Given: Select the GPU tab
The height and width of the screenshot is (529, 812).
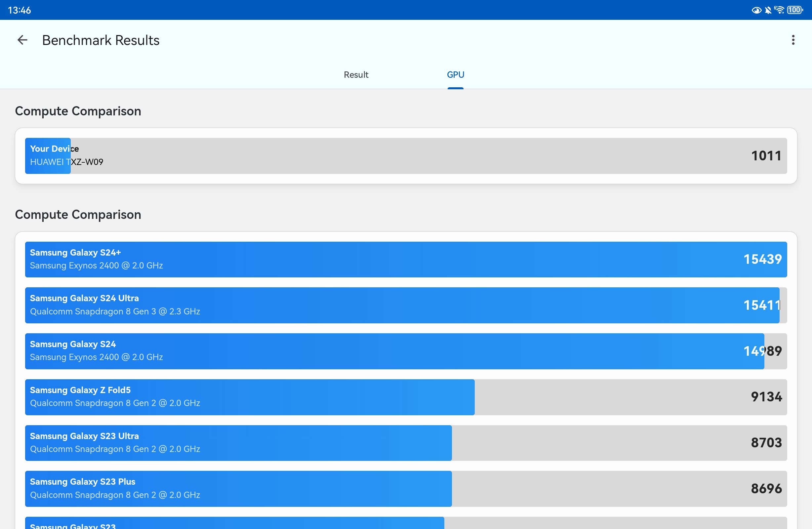Looking at the screenshot, I should (456, 75).
